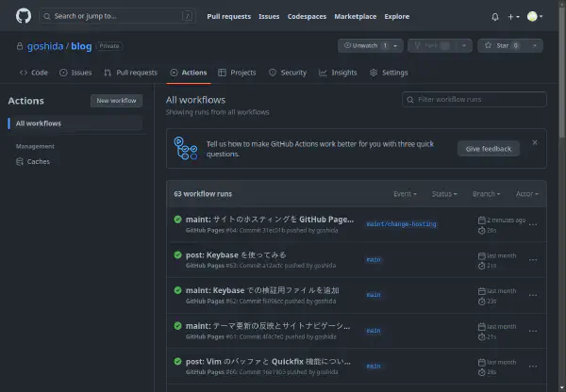Expand the Star lists dropdown arrow

535,46
